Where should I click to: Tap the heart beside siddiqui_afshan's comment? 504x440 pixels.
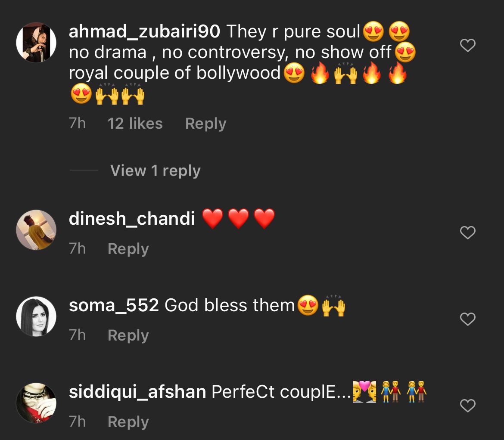click(468, 406)
